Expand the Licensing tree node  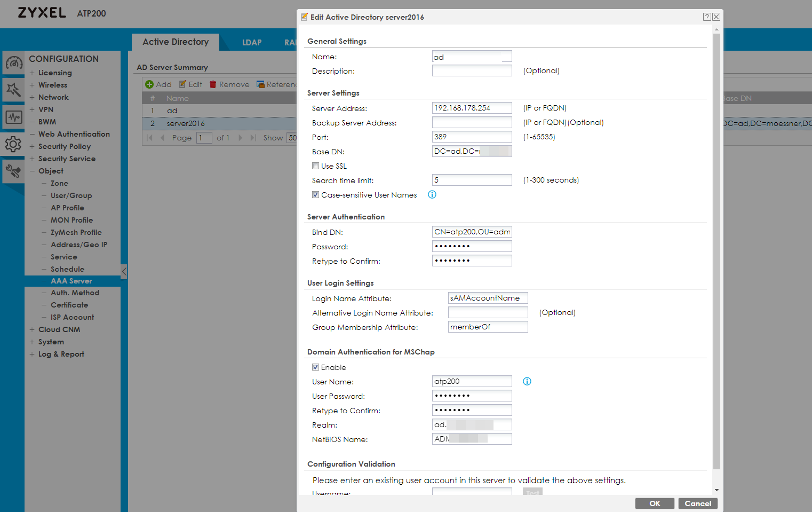[32, 73]
